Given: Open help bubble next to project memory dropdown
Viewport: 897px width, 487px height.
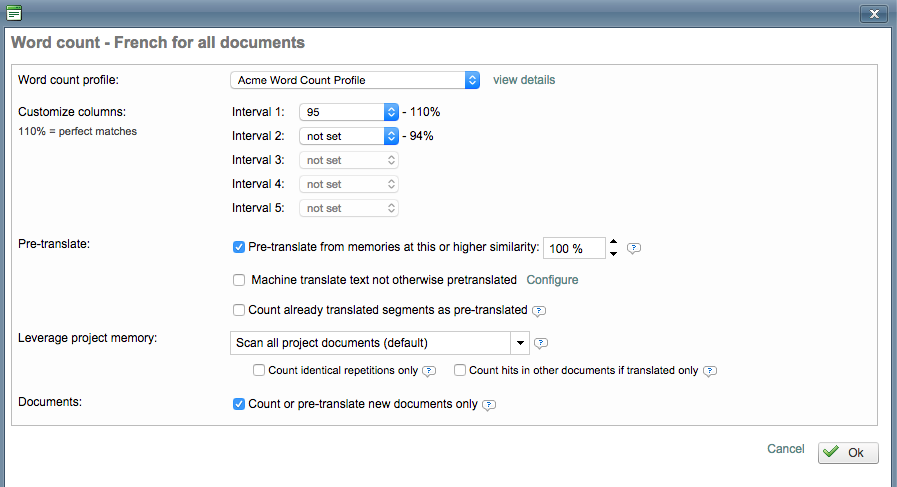Looking at the screenshot, I should click(541, 343).
